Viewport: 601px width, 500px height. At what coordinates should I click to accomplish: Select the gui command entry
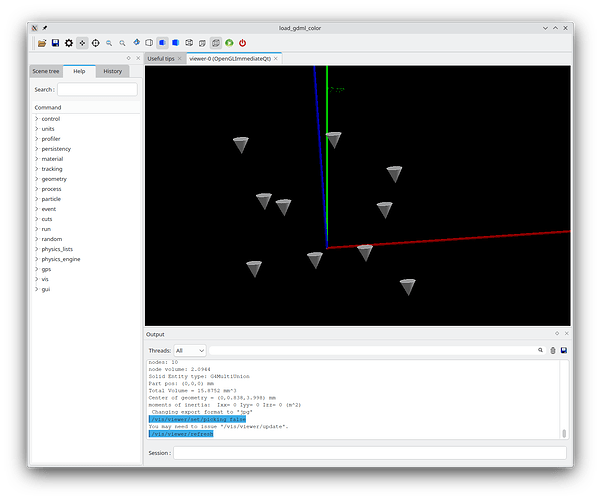point(46,289)
